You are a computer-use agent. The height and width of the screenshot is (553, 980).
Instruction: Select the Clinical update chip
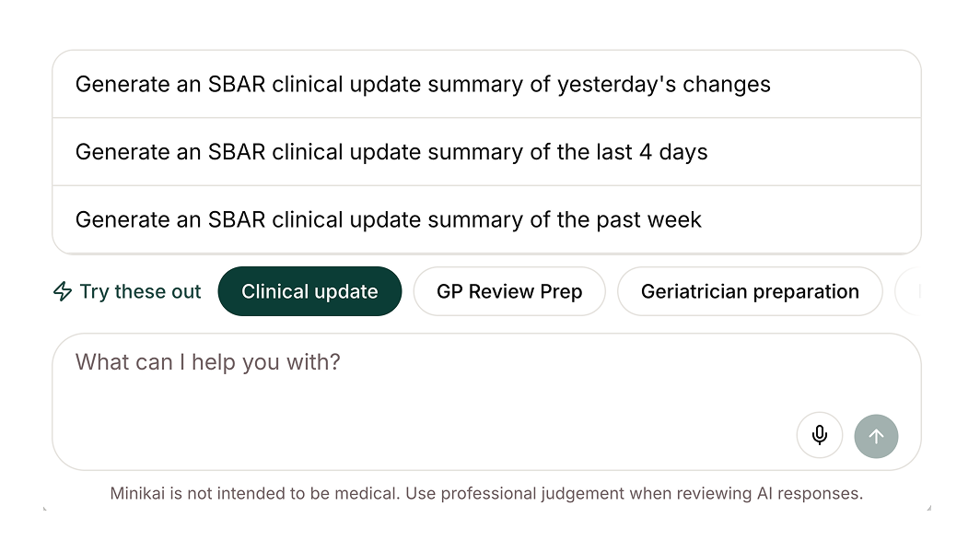point(309,292)
